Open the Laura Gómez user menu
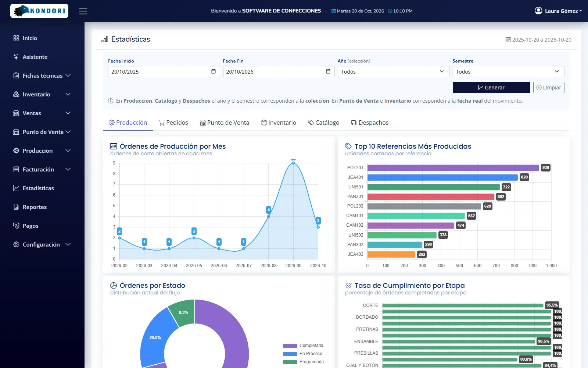The height and width of the screenshot is (368, 588). point(558,11)
